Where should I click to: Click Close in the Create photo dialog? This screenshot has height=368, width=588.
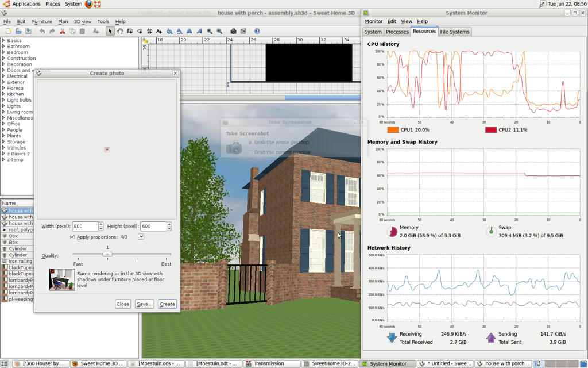pyautogui.click(x=123, y=304)
